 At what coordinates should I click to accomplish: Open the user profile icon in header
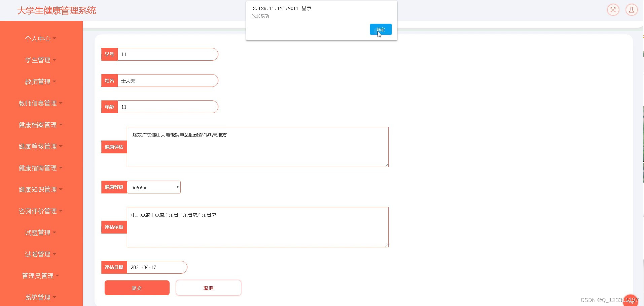click(632, 10)
